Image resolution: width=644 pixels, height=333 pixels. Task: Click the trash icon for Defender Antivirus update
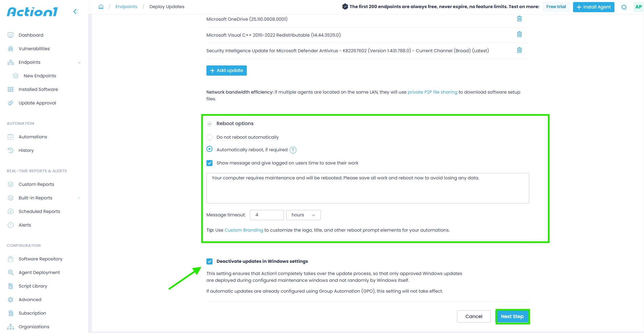519,50
